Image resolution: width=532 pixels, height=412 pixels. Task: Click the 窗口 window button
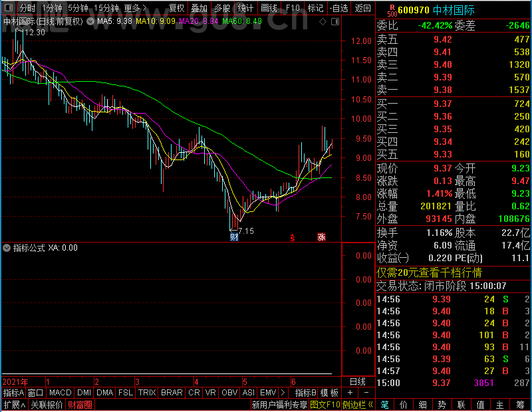pos(36,393)
